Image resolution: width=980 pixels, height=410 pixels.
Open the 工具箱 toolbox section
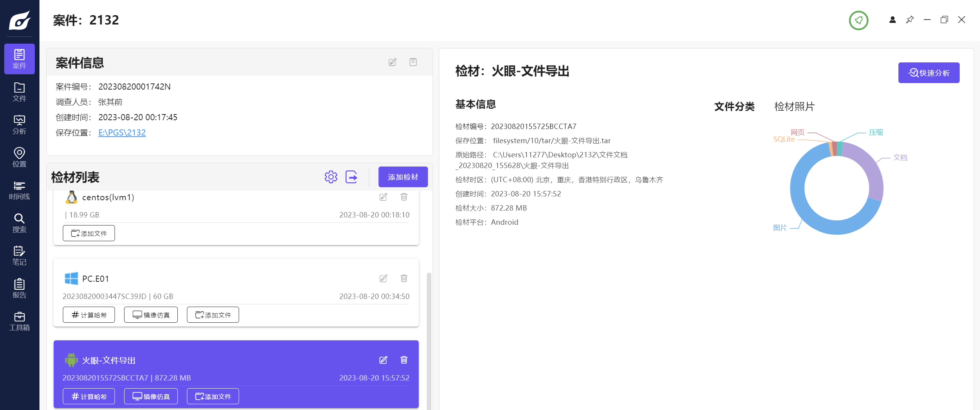pos(20,321)
